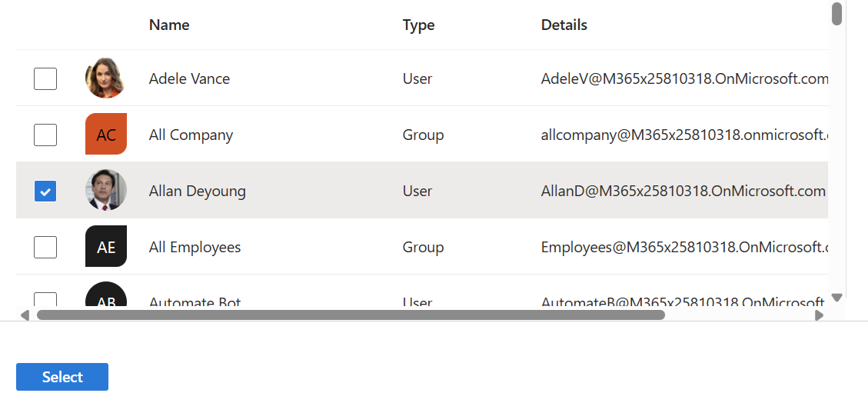Viewport: 868px width, 413px height.
Task: Click the orange AC group avatar
Action: [106, 135]
